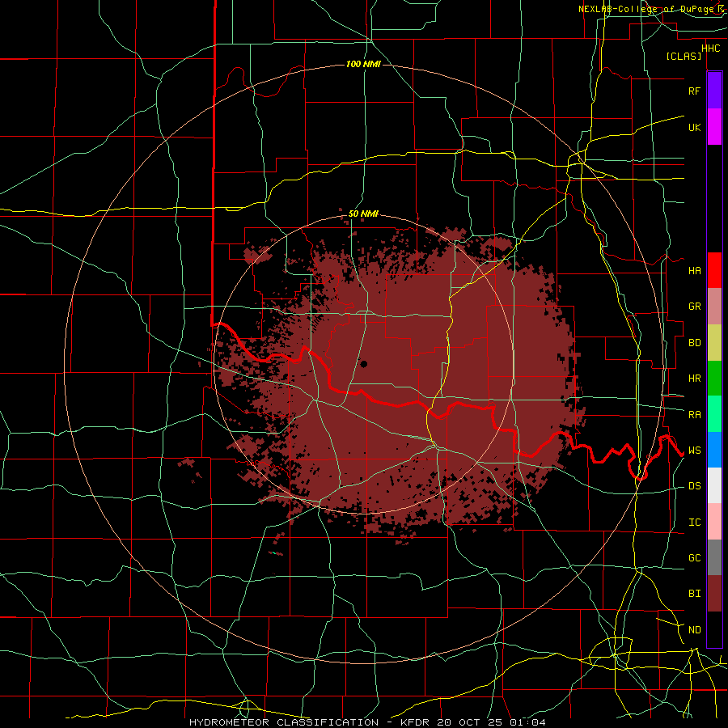Click the 100 NMI range ring label
728x728 pixels.
(x=363, y=64)
